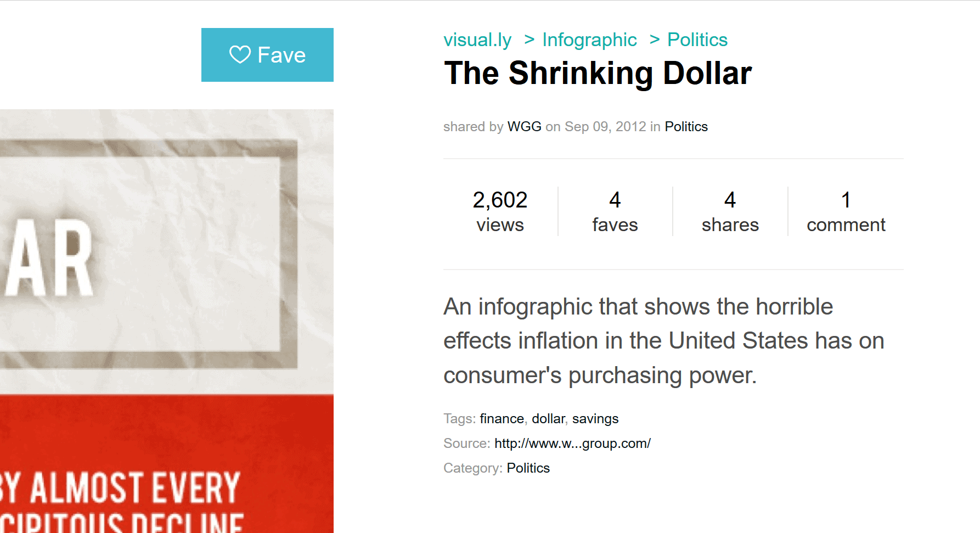Image resolution: width=980 pixels, height=533 pixels.
Task: Open the WGG author profile link
Action: coord(524,127)
